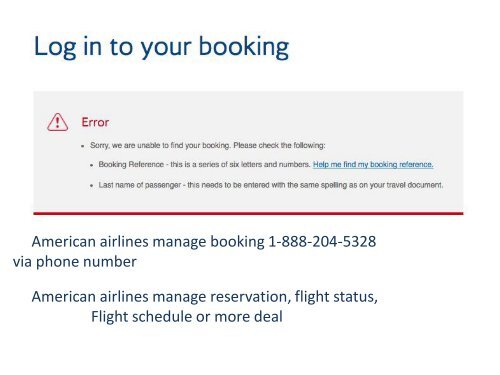500x375 pixels.
Task: Click the phone number 1-888-204-5328
Action: tap(322, 241)
